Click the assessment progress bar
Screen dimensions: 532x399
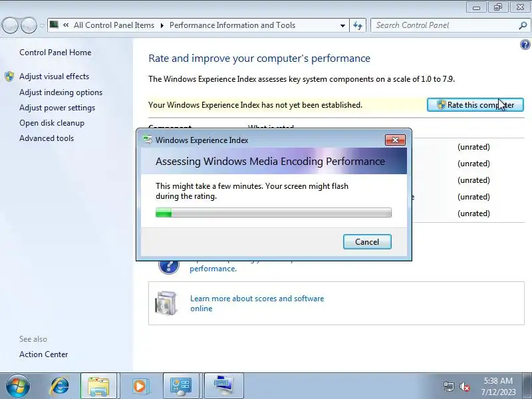(273, 213)
